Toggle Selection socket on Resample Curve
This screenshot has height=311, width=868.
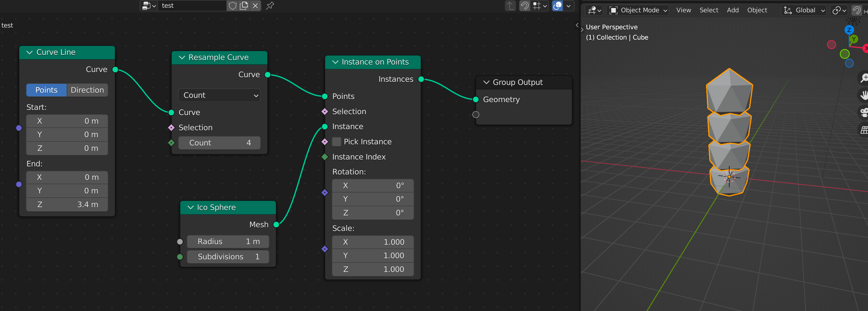pos(171,127)
